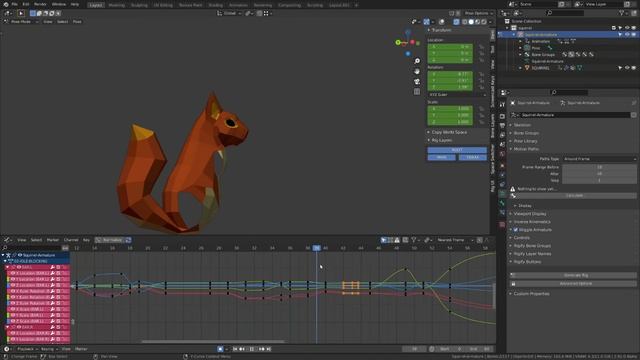Click the Blender logo icon

5,4
